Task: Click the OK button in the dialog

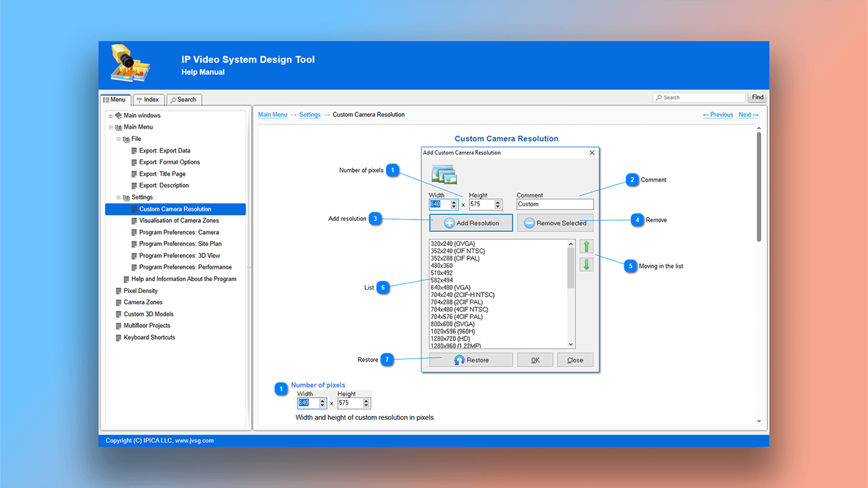Action: coord(535,360)
